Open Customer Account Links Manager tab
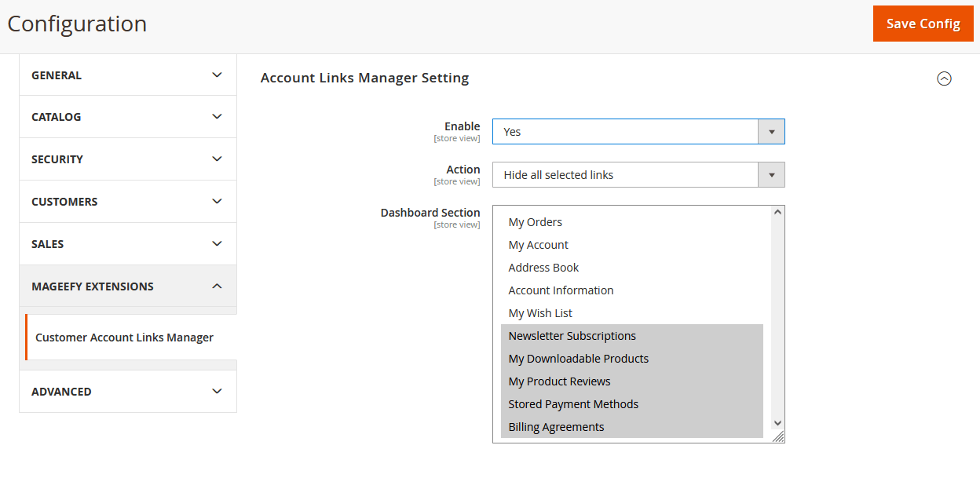980x489 pixels. pos(125,338)
